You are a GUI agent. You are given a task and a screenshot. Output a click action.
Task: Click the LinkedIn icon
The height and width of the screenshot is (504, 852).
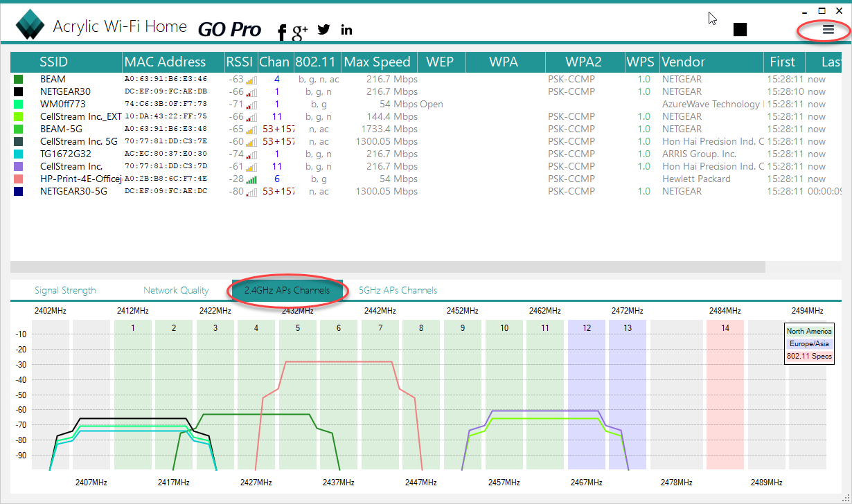(x=346, y=30)
